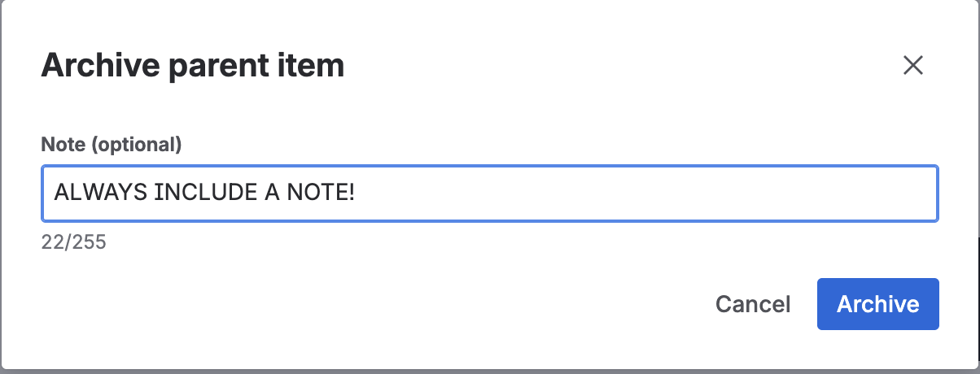Click the 22/255 character counter
This screenshot has width=980, height=374.
coord(74,242)
